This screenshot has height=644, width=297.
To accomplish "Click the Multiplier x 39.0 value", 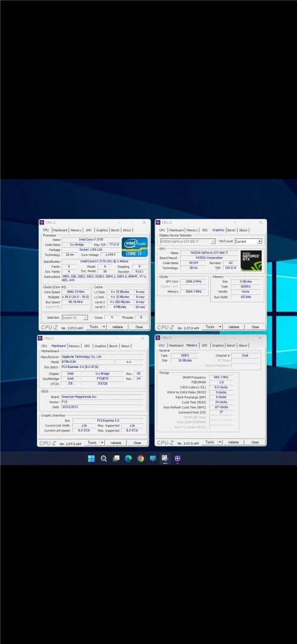I will tap(76, 297).
